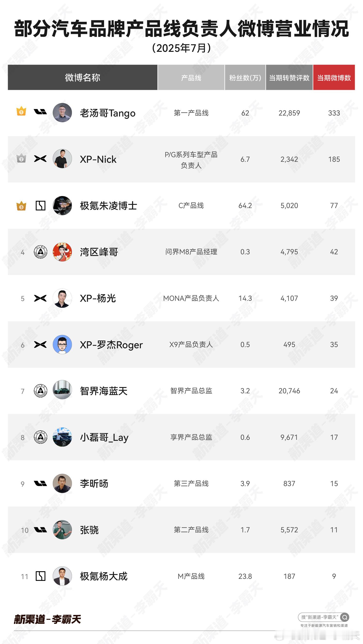Select the 微博名称 column header

(x=83, y=77)
